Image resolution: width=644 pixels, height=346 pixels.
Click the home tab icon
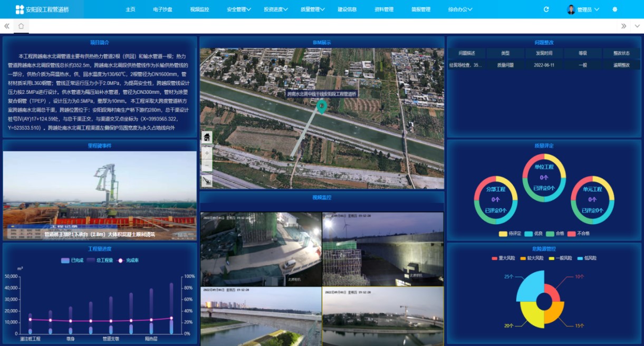(21, 26)
